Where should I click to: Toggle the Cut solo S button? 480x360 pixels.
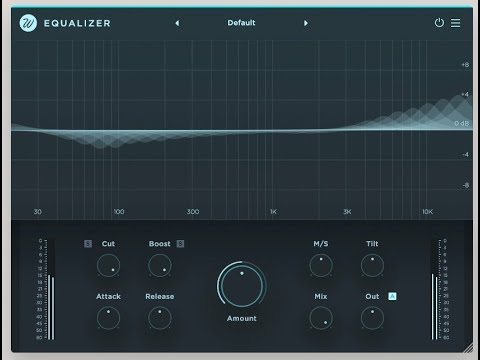pos(88,244)
